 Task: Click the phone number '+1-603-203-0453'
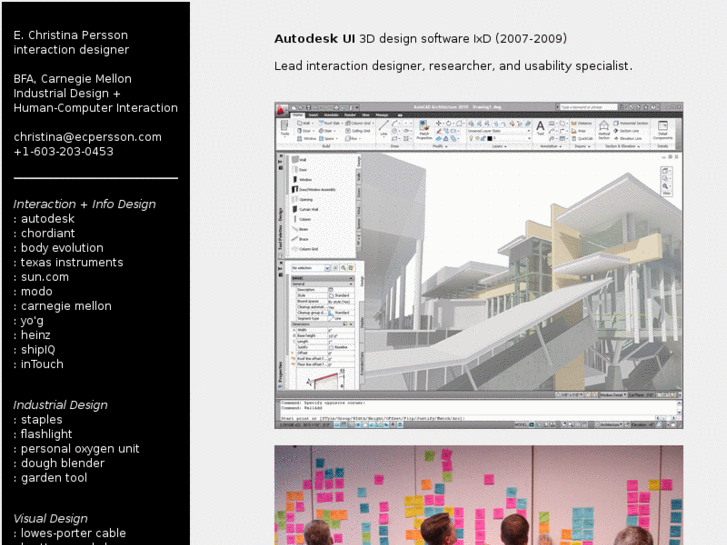coord(64,152)
